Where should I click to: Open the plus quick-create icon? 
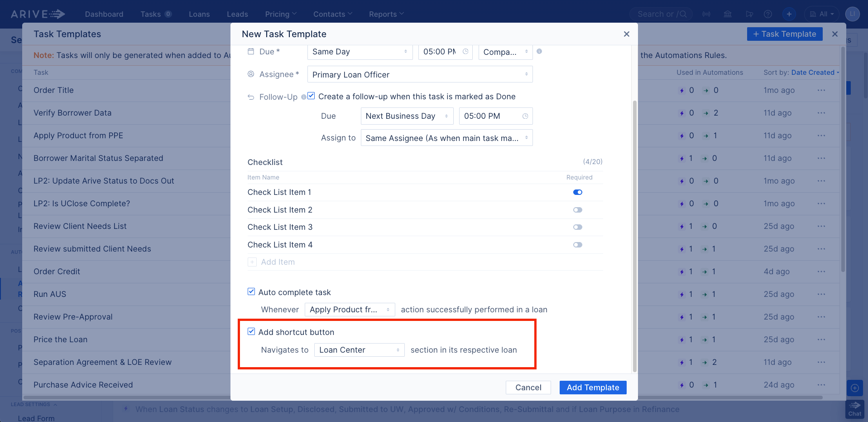coord(789,14)
